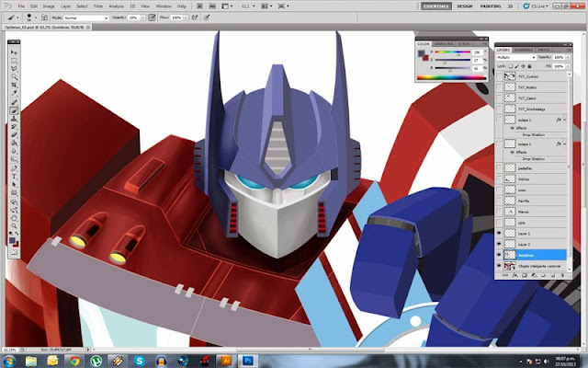588x368 pixels.
Task: Select the Blur tool
Action: (x=14, y=151)
